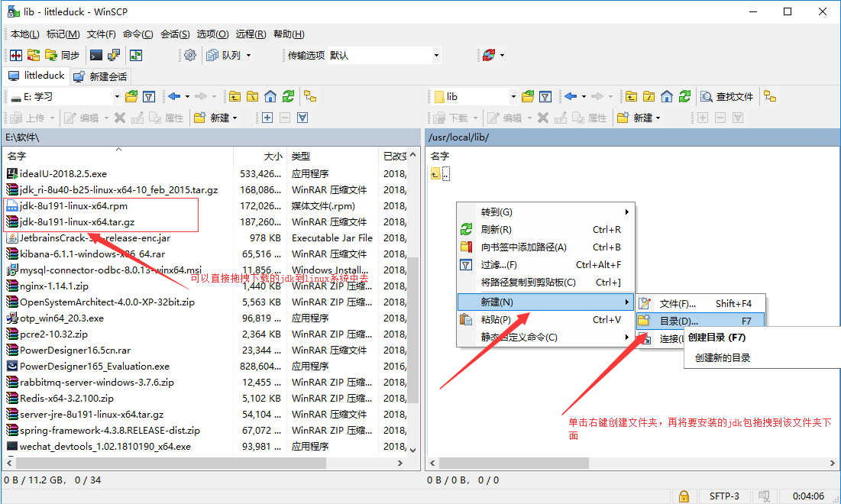The width and height of the screenshot is (841, 504).
Task: Click the 同步 synchronize button
Action: pos(63,55)
